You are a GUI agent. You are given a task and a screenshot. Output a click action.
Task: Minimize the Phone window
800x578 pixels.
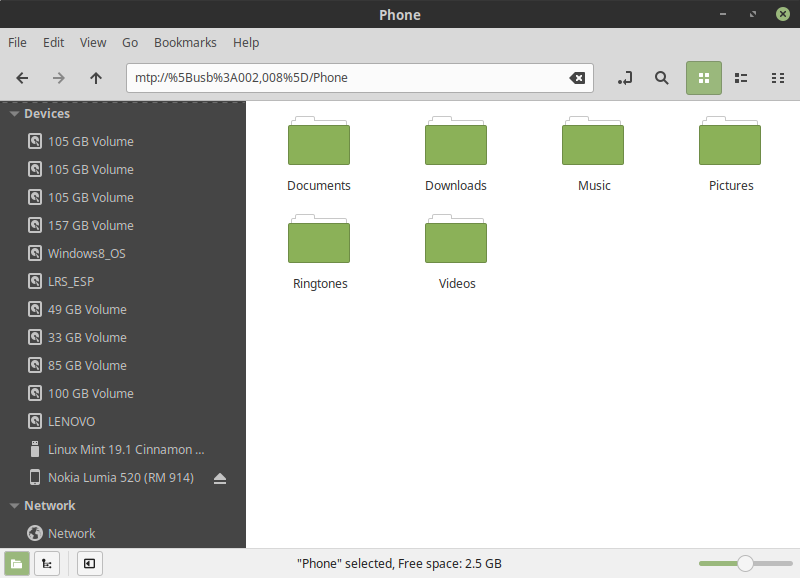click(722, 14)
